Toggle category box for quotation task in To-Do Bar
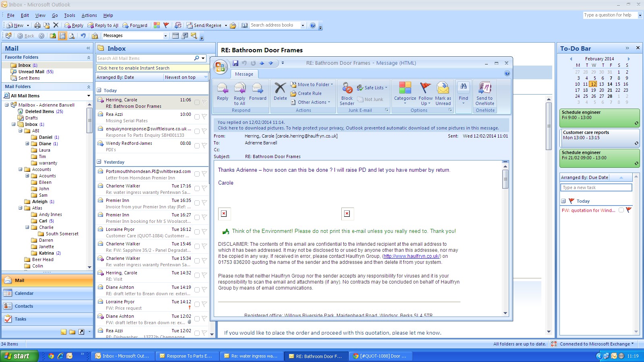Screen dimensions: 644x362 coord(621,210)
